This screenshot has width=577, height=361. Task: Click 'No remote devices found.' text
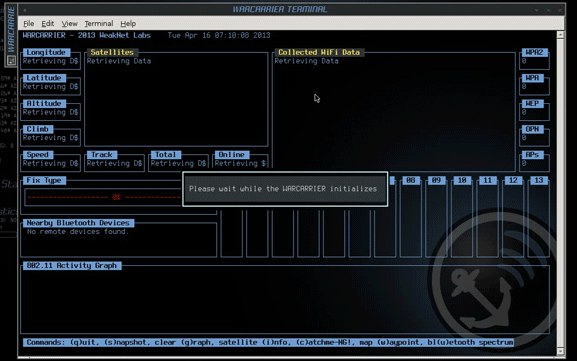click(78, 231)
